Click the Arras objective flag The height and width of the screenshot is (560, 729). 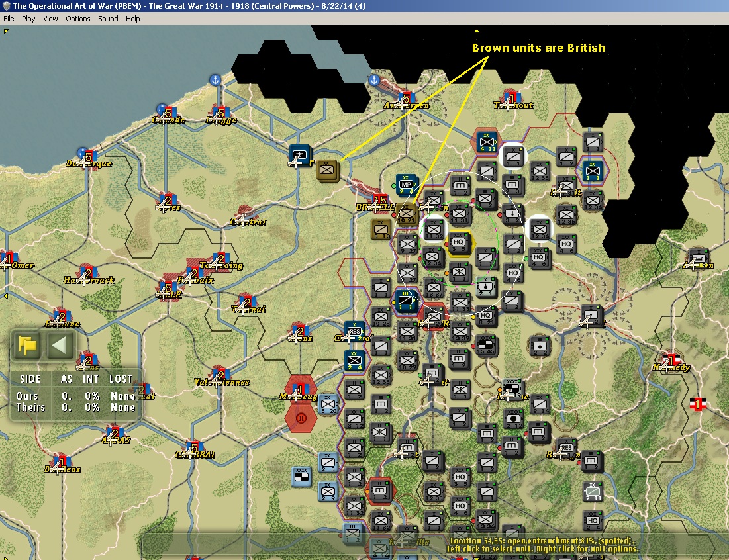[117, 432]
